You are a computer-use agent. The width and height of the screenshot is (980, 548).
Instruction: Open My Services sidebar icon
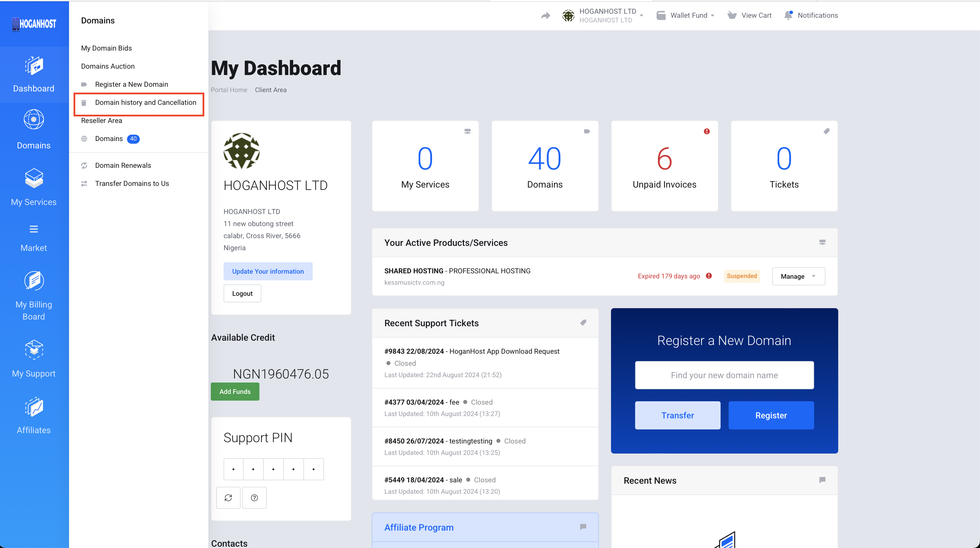[34, 178]
